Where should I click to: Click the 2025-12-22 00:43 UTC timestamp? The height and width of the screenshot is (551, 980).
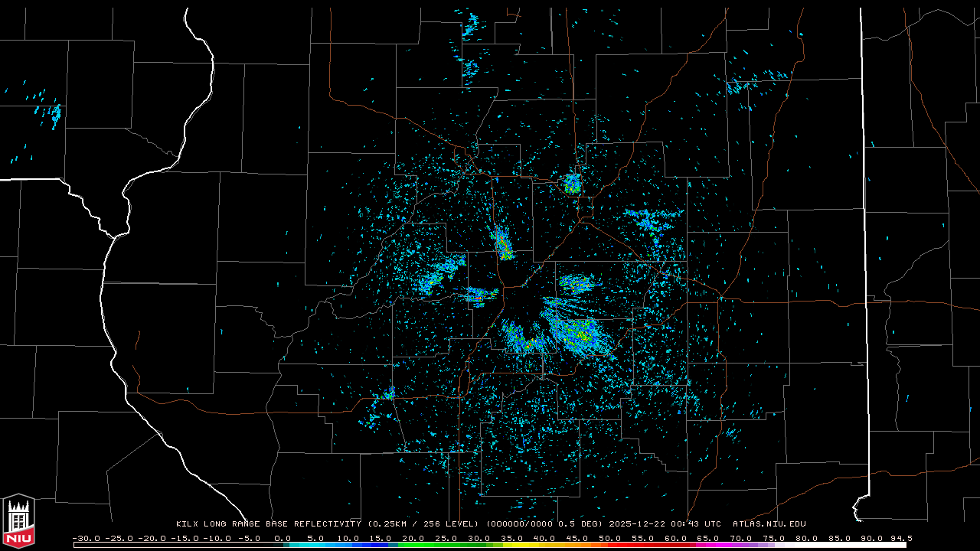pos(665,524)
